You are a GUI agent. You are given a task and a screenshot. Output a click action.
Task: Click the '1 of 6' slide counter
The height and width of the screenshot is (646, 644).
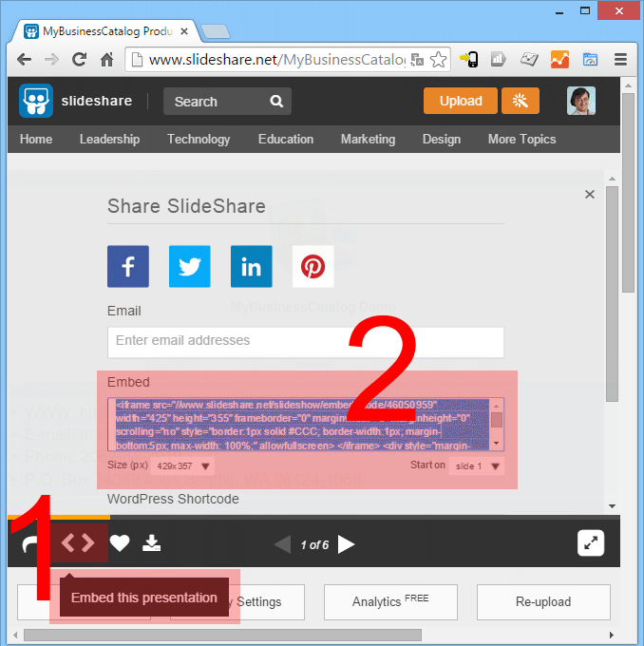pyautogui.click(x=314, y=545)
